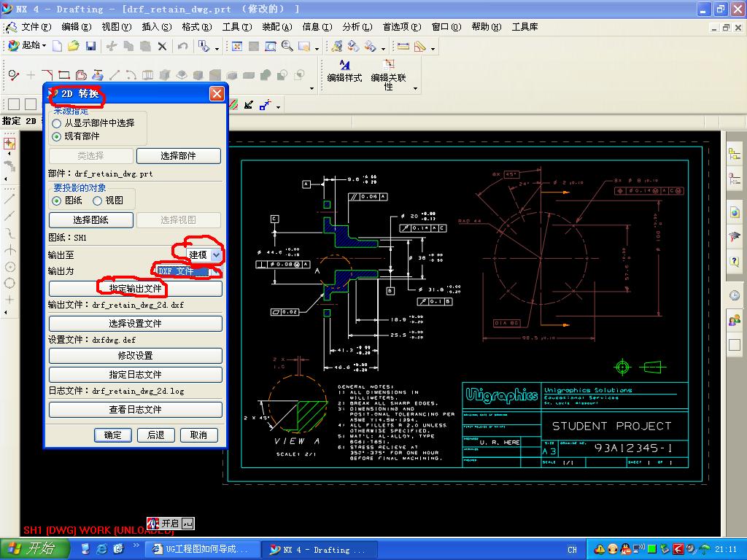This screenshot has height=560, width=747.
Task: Click the blue snap point icon beside dialog
Action: click(x=265, y=105)
